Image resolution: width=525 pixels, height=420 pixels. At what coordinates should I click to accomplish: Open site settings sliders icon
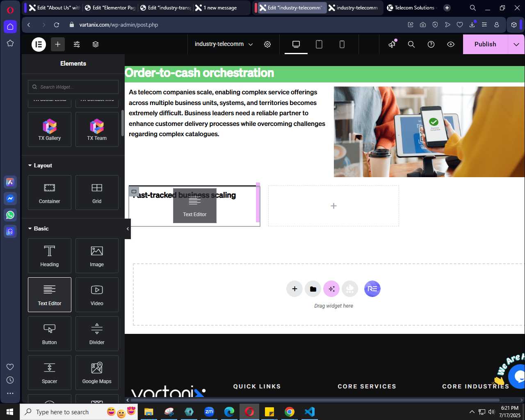point(77,44)
